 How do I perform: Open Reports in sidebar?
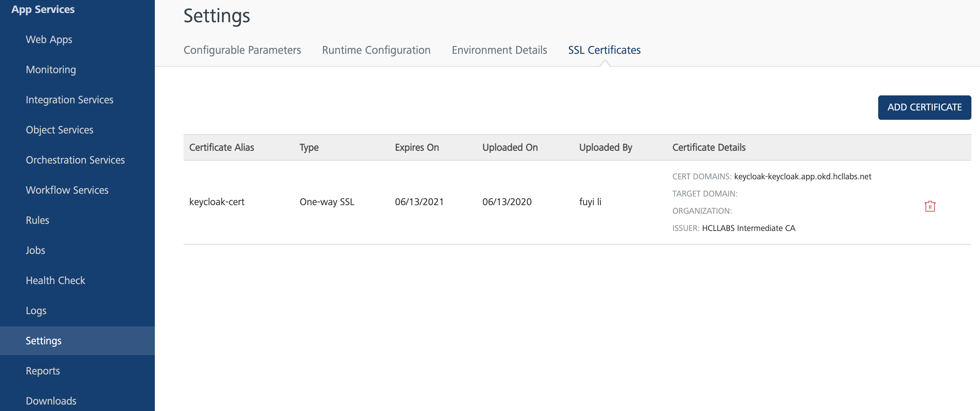coord(43,371)
